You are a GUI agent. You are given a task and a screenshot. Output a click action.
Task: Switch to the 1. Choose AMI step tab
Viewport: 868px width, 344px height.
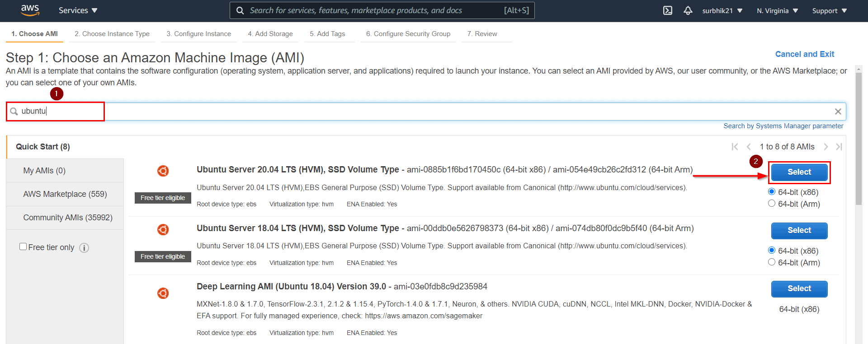[x=35, y=34]
